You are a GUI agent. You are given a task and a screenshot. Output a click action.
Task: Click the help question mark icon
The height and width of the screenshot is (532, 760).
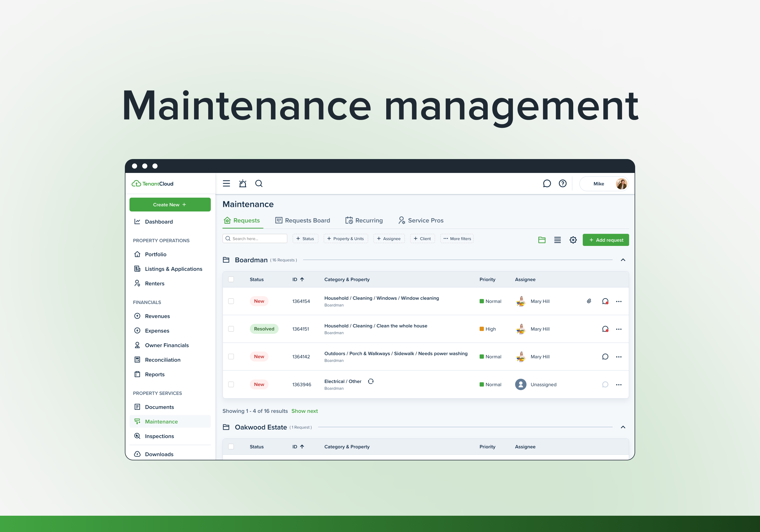tap(562, 183)
